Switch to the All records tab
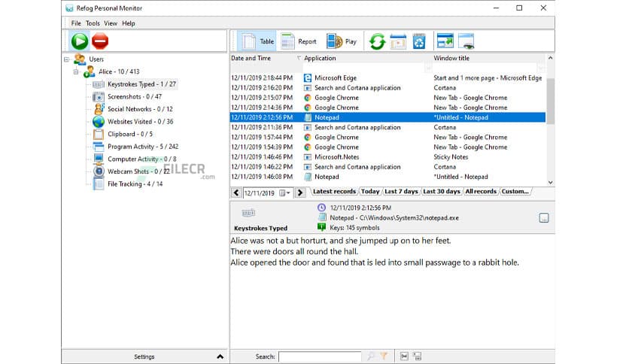The width and height of the screenshot is (629, 364). point(481,192)
